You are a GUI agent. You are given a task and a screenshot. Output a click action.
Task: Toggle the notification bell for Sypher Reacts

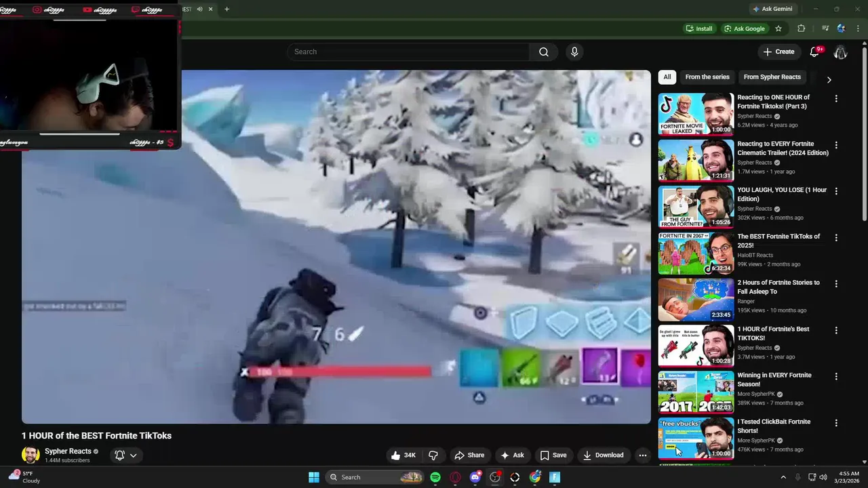click(x=119, y=455)
